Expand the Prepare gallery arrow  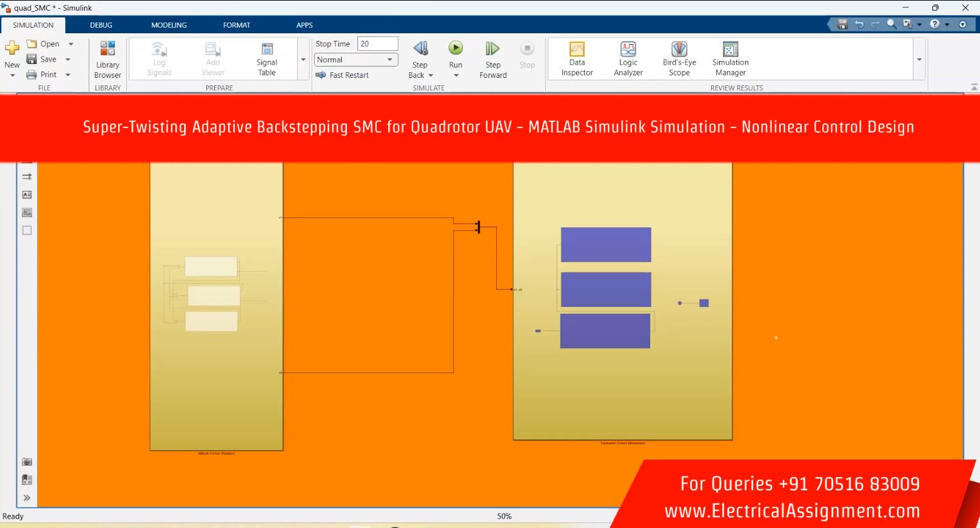303,60
